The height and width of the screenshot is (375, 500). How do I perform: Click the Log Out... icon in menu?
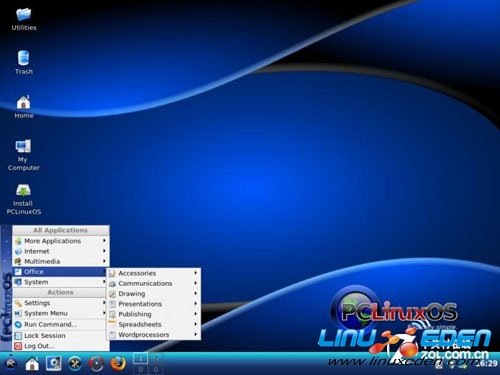(18, 346)
